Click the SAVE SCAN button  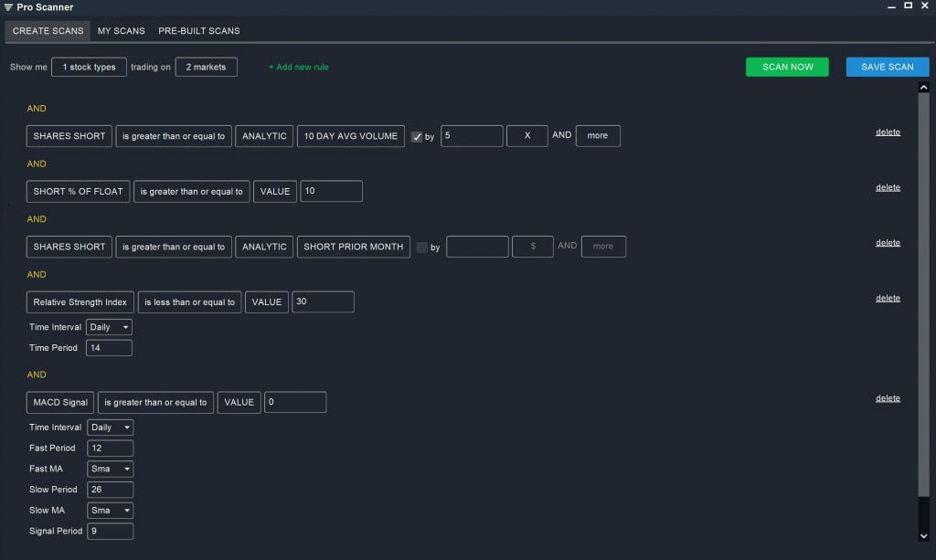(887, 67)
